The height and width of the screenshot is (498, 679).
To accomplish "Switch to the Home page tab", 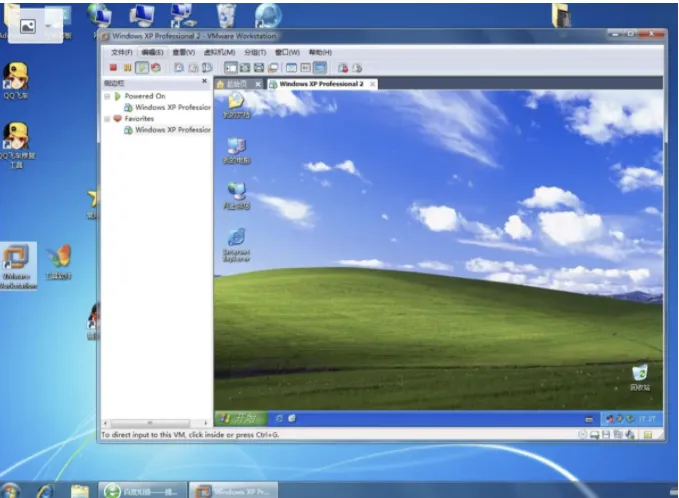I will 235,84.
